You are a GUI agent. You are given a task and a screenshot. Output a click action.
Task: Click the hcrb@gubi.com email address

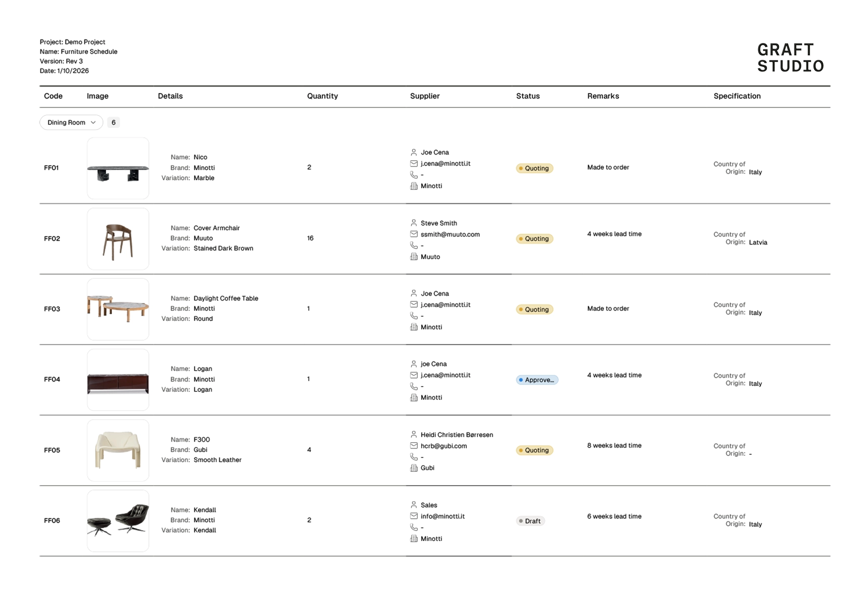pyautogui.click(x=444, y=446)
